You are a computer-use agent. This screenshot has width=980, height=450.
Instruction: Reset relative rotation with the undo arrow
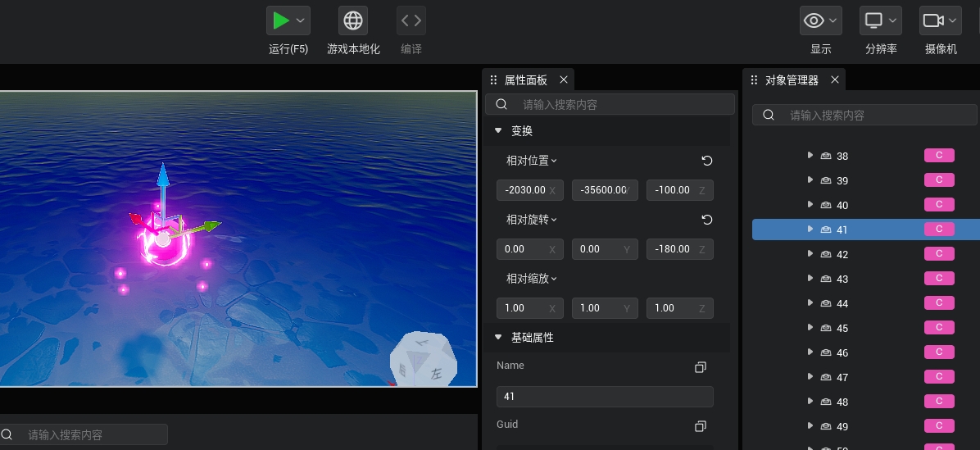707,220
